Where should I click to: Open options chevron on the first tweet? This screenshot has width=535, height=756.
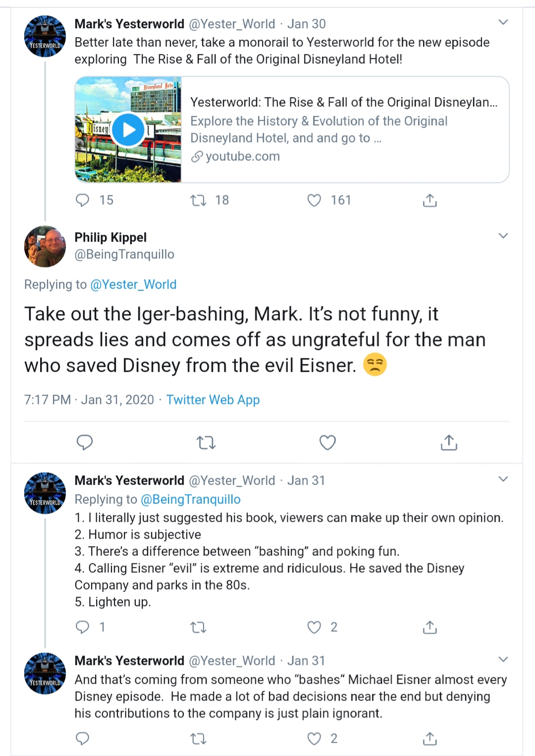(503, 22)
